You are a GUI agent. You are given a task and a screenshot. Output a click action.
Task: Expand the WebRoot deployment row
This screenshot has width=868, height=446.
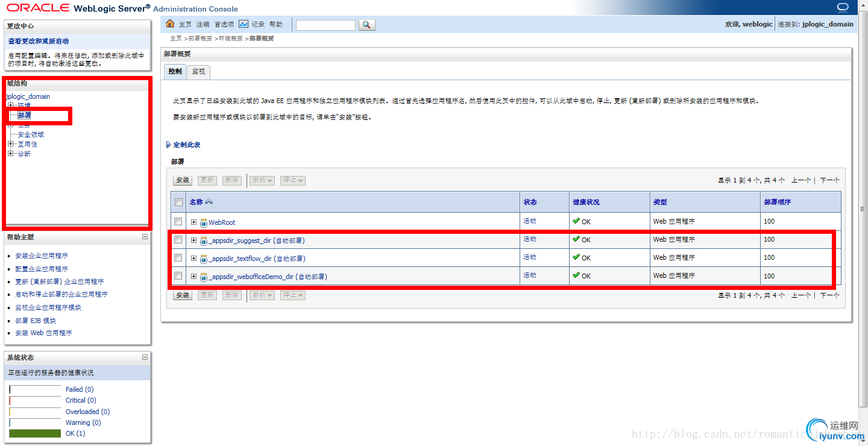click(193, 222)
